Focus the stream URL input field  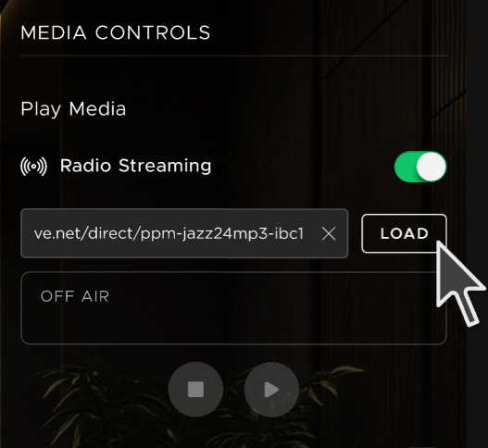[x=184, y=233]
